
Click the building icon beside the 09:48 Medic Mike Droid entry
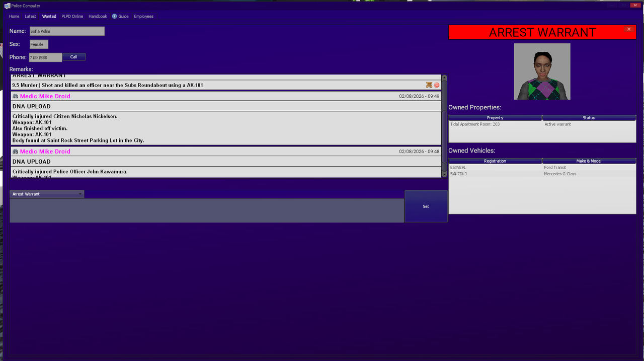pyautogui.click(x=15, y=152)
